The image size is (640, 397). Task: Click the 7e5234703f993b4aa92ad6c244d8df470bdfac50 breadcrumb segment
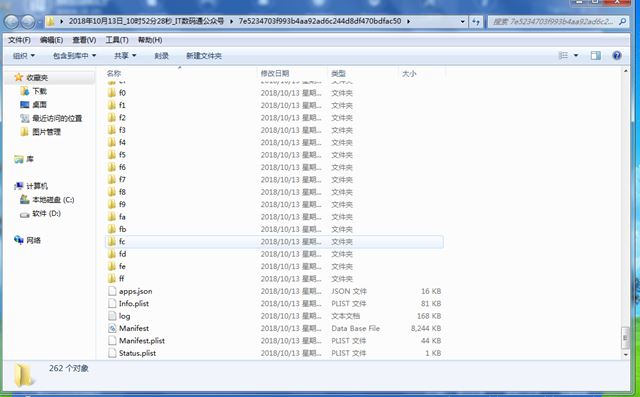[x=320, y=21]
